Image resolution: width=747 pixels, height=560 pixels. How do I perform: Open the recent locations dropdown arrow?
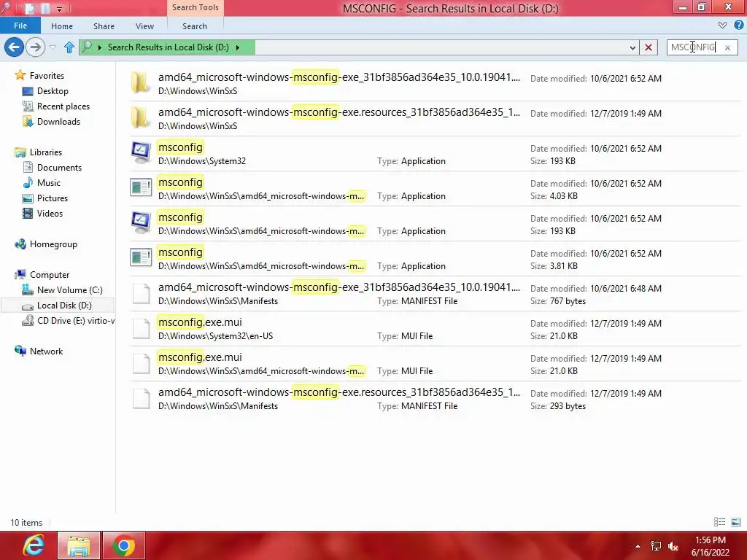point(53,47)
